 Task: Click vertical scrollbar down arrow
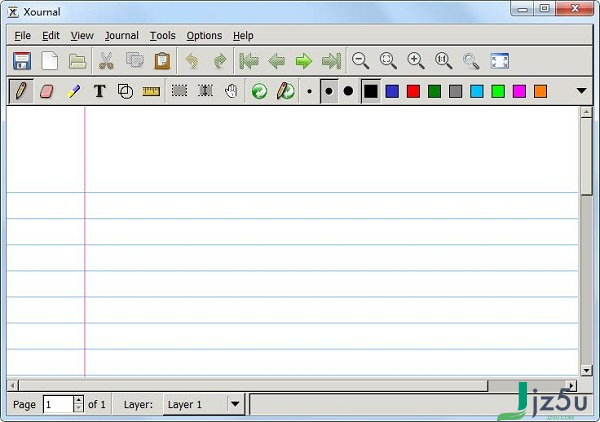(x=586, y=370)
